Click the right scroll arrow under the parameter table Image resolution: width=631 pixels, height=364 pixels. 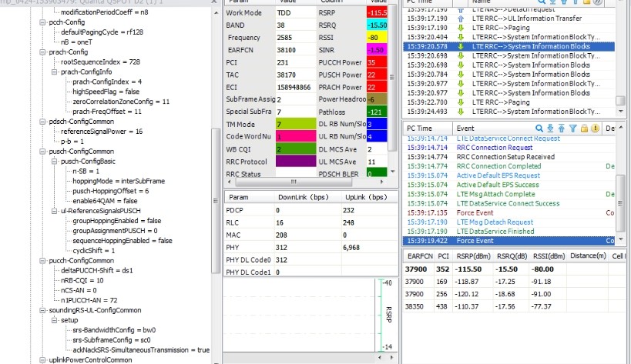coord(381,182)
